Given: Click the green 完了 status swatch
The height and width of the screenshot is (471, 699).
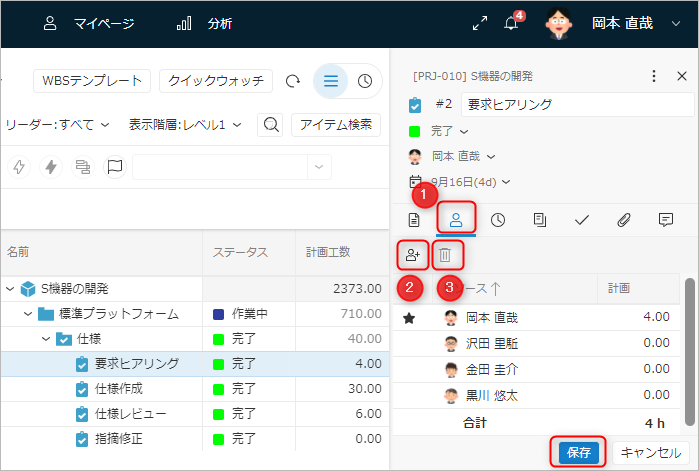Looking at the screenshot, I should (x=415, y=131).
